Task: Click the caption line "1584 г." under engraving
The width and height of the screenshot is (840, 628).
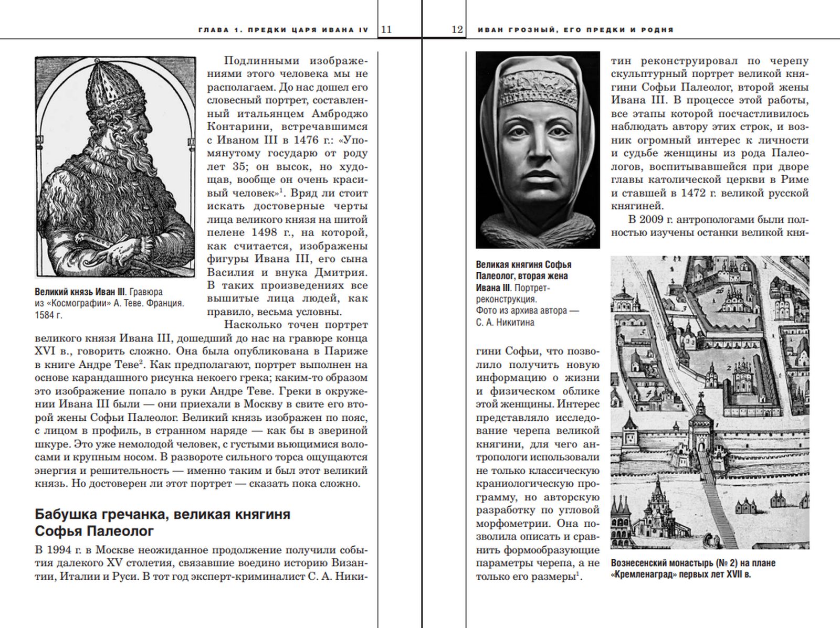Action: (x=48, y=316)
